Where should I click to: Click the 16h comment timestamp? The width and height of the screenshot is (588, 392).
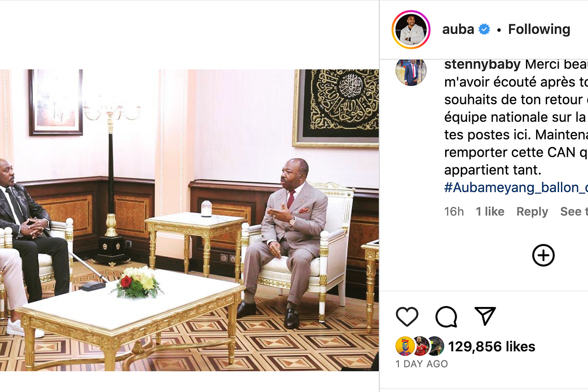point(454,211)
